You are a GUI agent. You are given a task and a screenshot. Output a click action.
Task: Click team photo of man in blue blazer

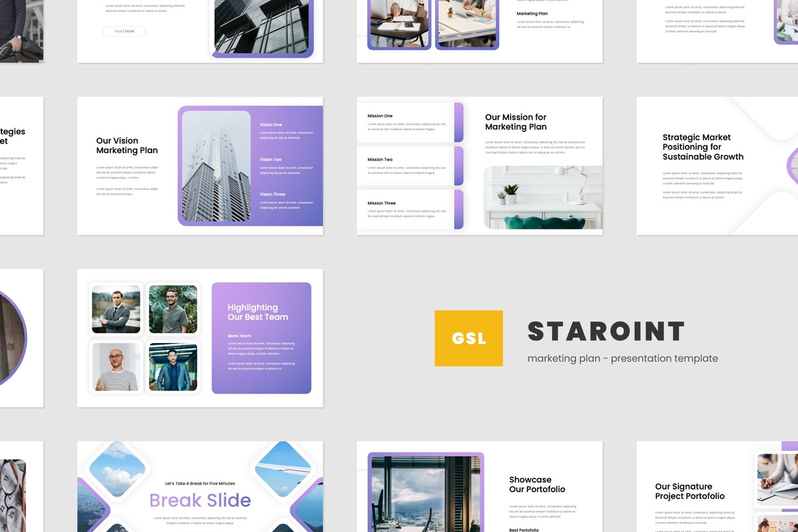coord(173,367)
